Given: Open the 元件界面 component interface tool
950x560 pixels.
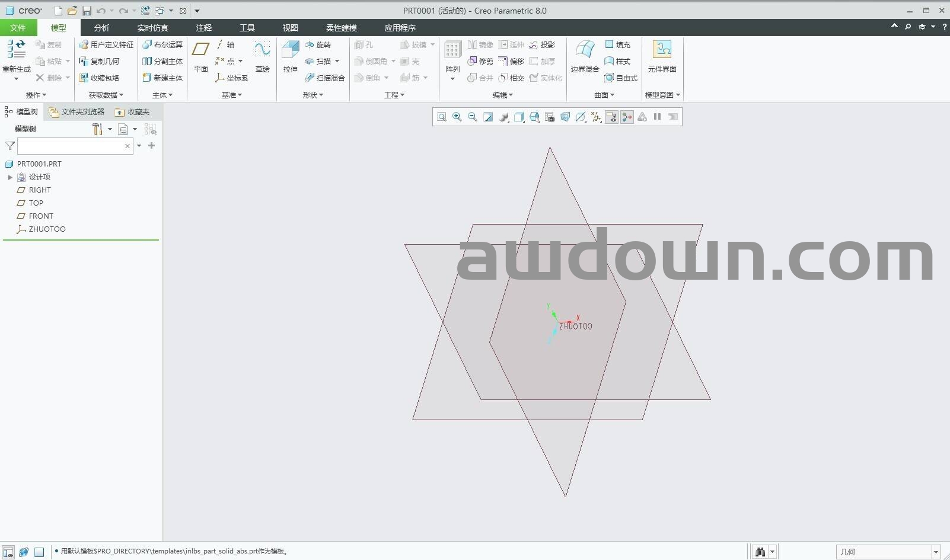Looking at the screenshot, I should click(x=662, y=56).
